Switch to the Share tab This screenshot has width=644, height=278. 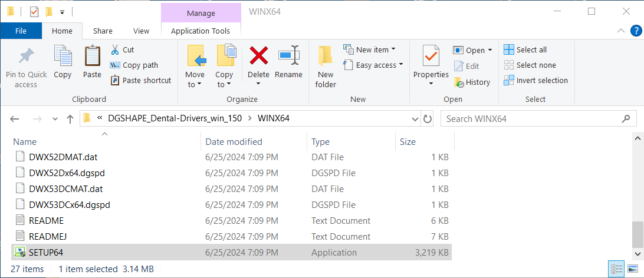click(103, 31)
